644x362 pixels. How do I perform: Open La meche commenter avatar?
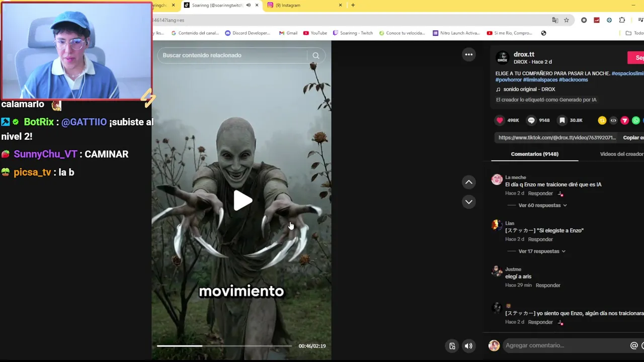tap(497, 179)
